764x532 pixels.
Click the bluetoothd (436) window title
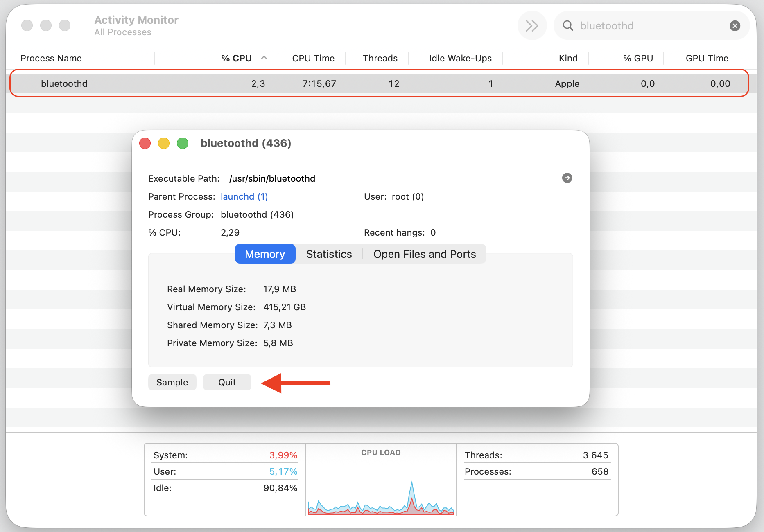246,143
